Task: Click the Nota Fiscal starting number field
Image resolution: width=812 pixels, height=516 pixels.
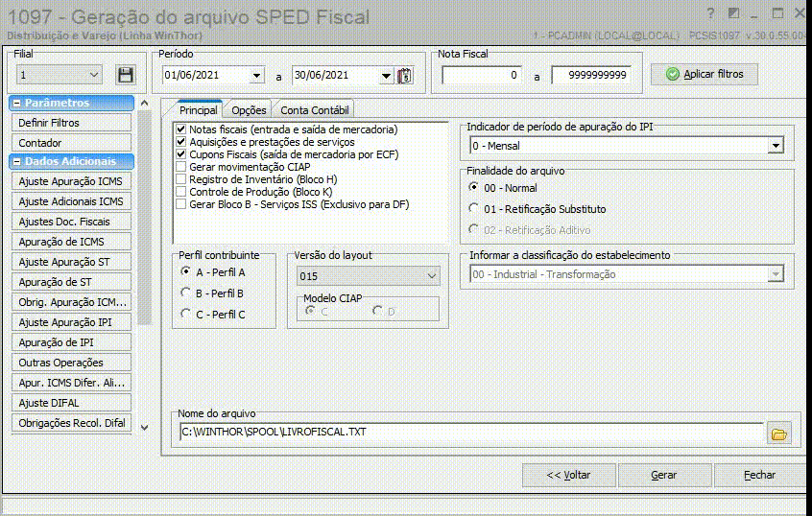Action: click(482, 75)
